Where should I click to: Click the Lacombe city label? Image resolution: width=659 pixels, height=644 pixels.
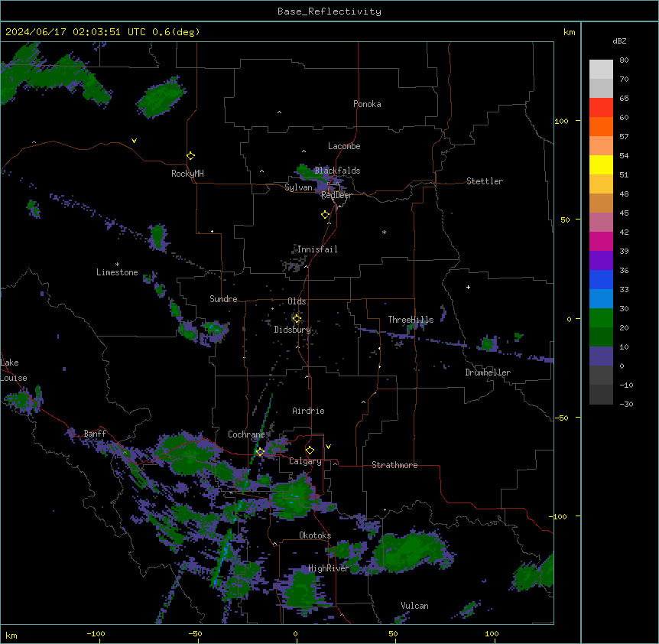pos(344,146)
